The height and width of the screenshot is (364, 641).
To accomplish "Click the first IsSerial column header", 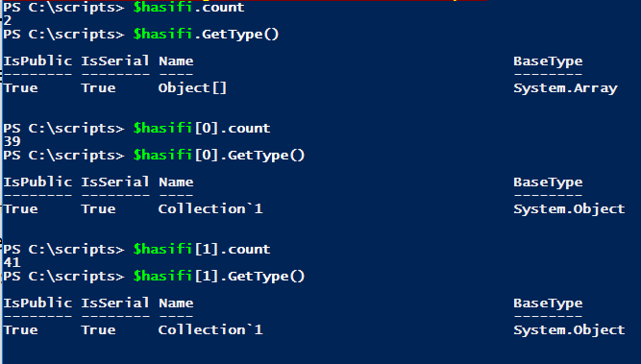I will [x=115, y=61].
